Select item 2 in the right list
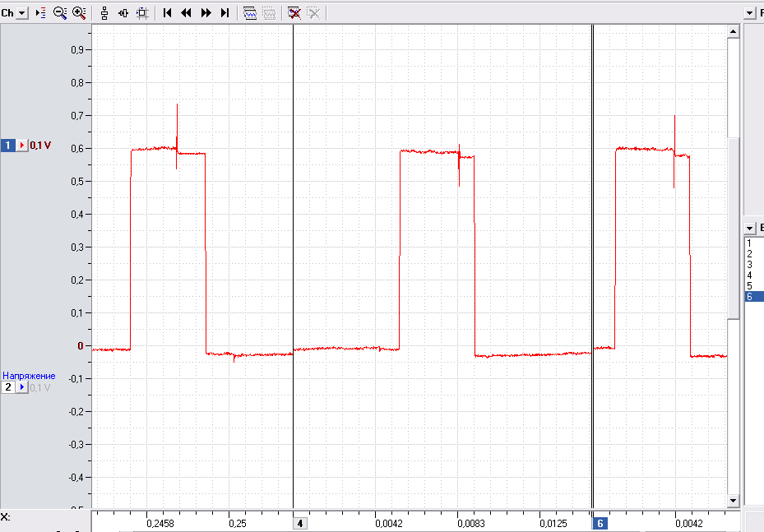Image resolution: width=764 pixels, height=532 pixels. click(754, 254)
